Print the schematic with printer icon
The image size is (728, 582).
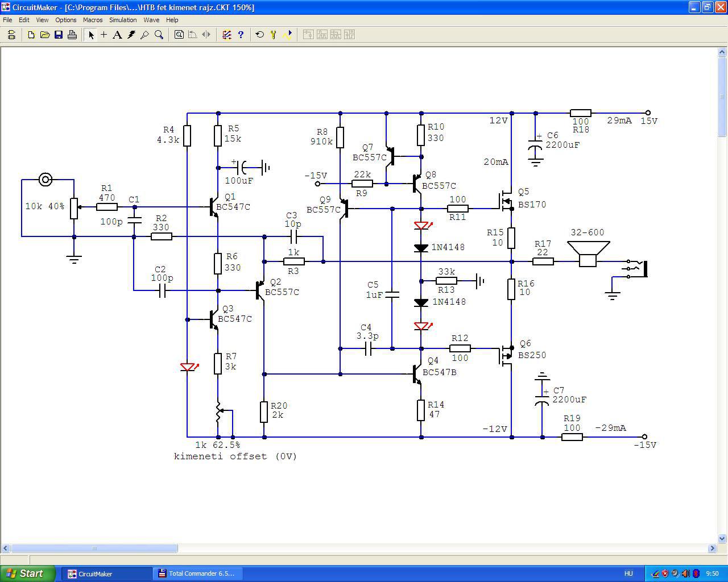(72, 35)
